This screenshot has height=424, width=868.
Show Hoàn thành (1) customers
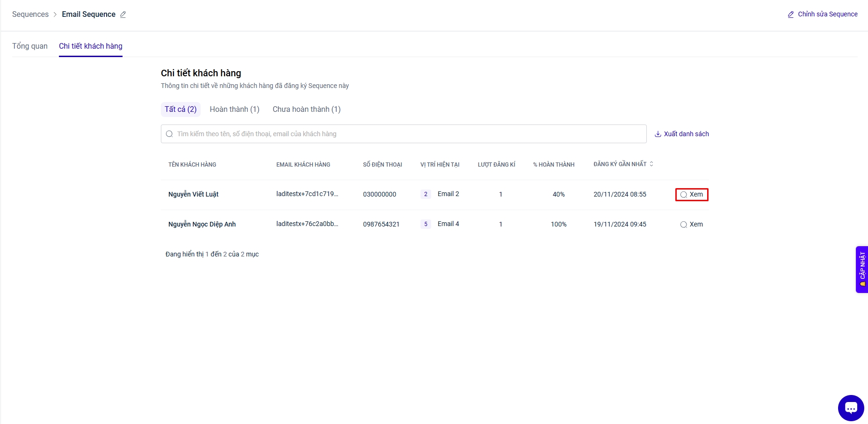tap(234, 109)
